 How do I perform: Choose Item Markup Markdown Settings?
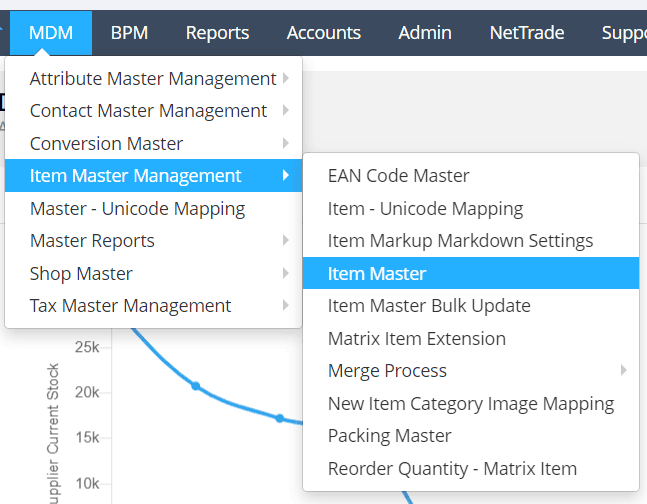coord(460,241)
